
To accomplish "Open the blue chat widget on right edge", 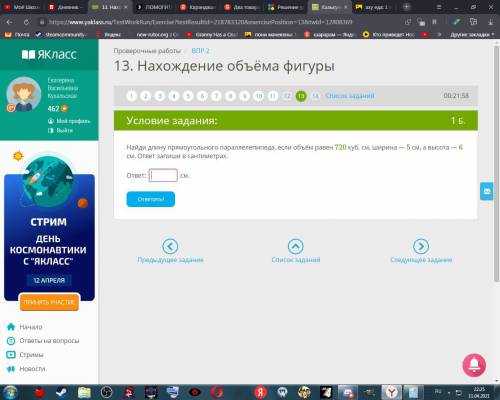I will [487, 191].
